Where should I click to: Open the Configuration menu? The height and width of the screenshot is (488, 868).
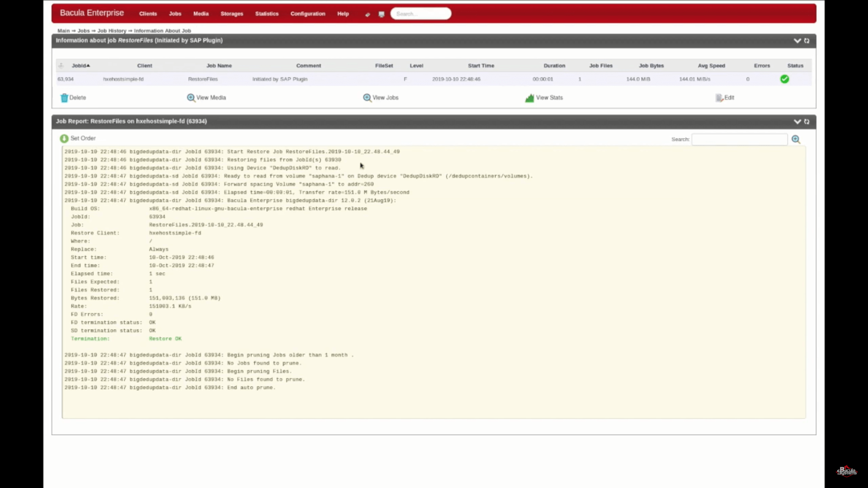tap(308, 14)
